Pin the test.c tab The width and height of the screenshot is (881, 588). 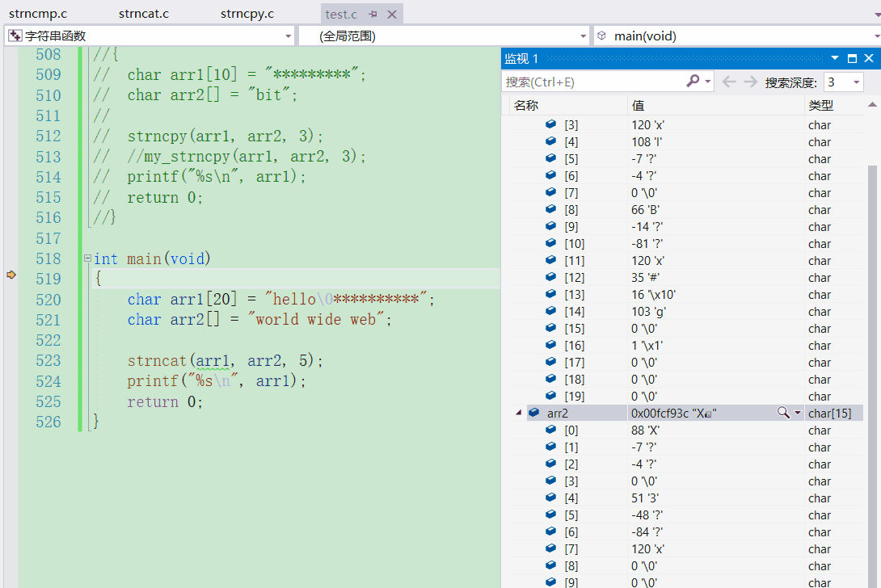click(x=373, y=14)
